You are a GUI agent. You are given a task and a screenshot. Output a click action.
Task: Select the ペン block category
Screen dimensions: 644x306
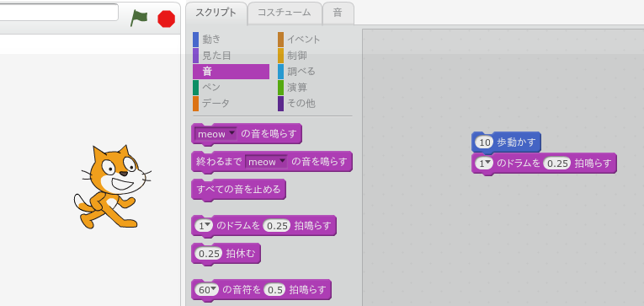click(x=211, y=87)
